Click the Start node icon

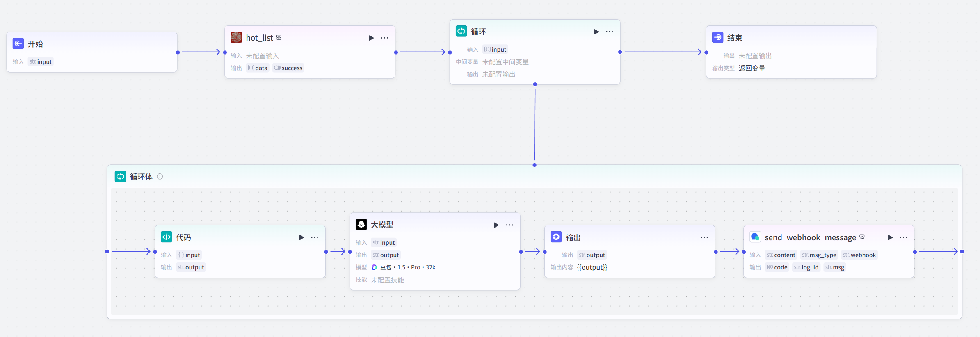[x=18, y=43]
